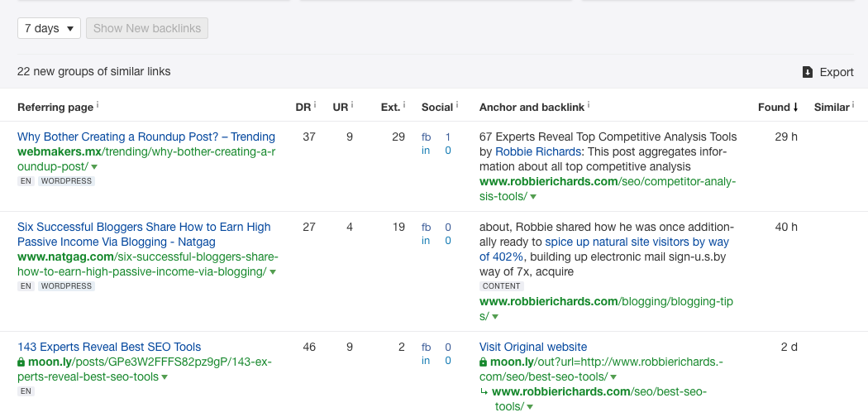
Task: Click the Visit Original website anchor link
Action: pyautogui.click(x=533, y=347)
